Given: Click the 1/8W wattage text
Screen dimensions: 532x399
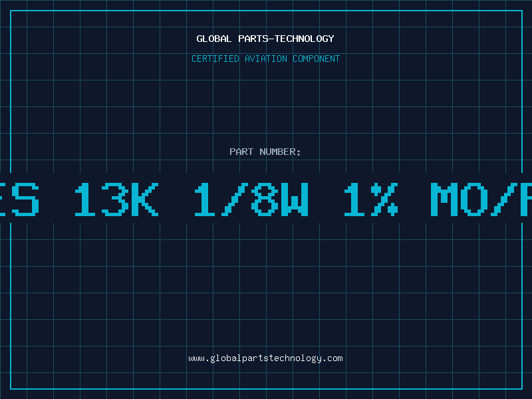Looking at the screenshot, I should 251,199.
